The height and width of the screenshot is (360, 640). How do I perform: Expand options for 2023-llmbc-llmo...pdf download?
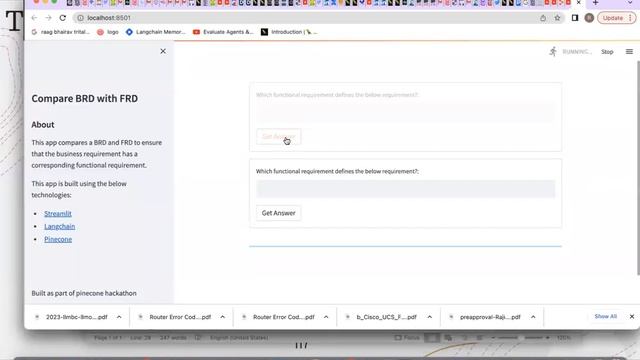click(119, 317)
